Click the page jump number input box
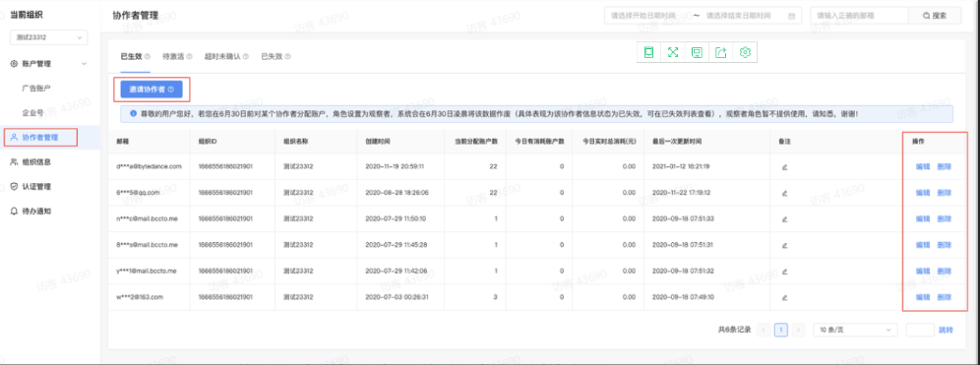 [919, 330]
